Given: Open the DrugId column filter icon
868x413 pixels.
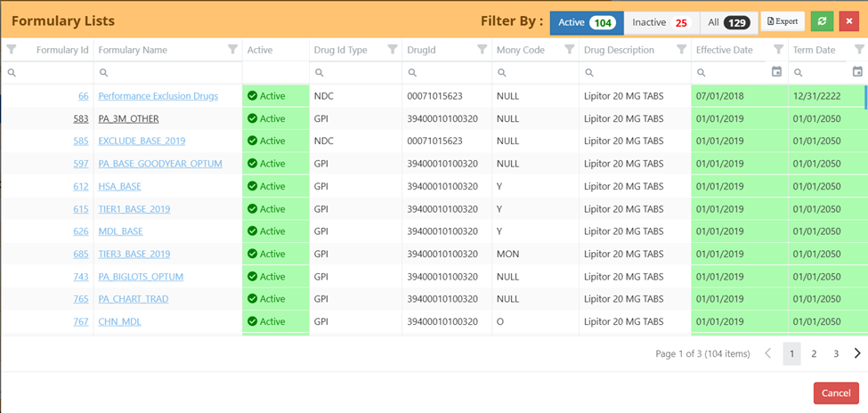Looking at the screenshot, I should pyautogui.click(x=482, y=50).
